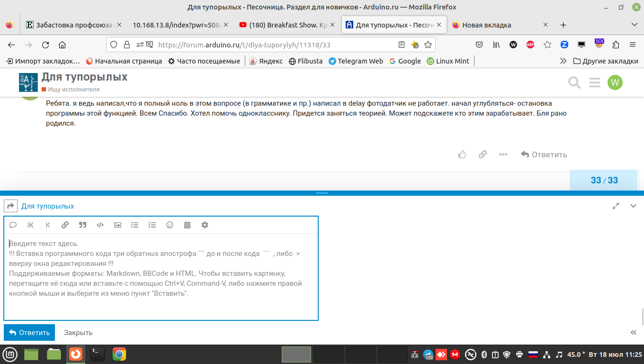Viewport: 644px width, 364px height.
Task: Open the Firefox application menu
Action: tap(633, 45)
